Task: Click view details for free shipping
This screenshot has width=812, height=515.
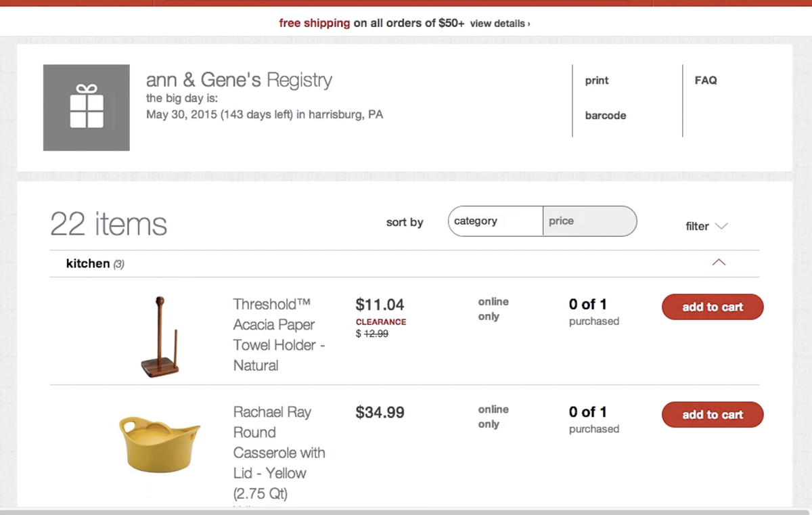Action: tap(499, 24)
